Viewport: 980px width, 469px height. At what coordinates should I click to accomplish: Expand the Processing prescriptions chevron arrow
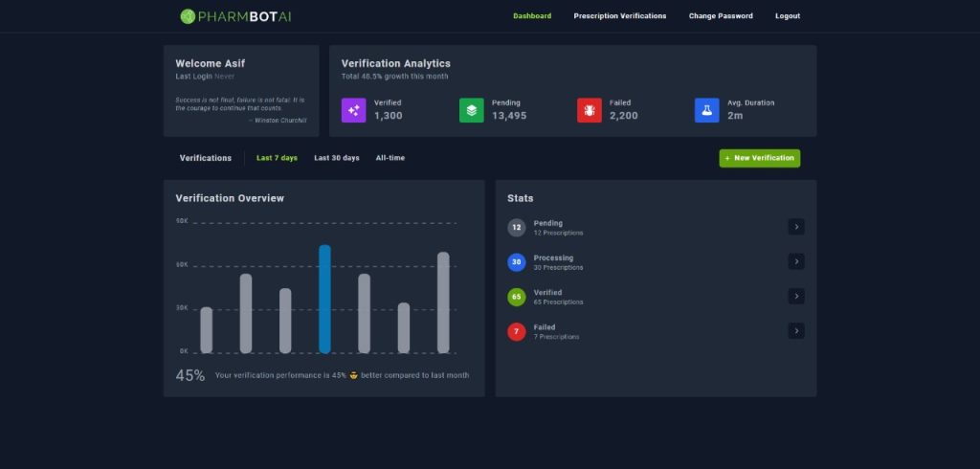point(796,261)
